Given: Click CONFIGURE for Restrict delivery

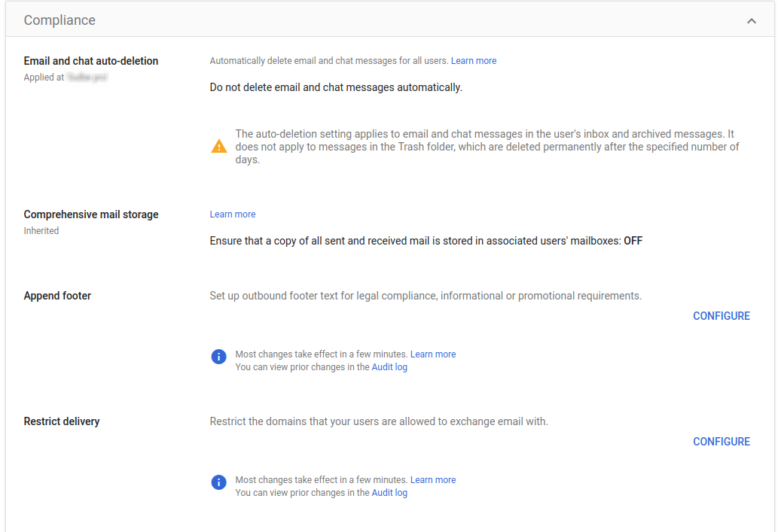Looking at the screenshot, I should coord(721,441).
